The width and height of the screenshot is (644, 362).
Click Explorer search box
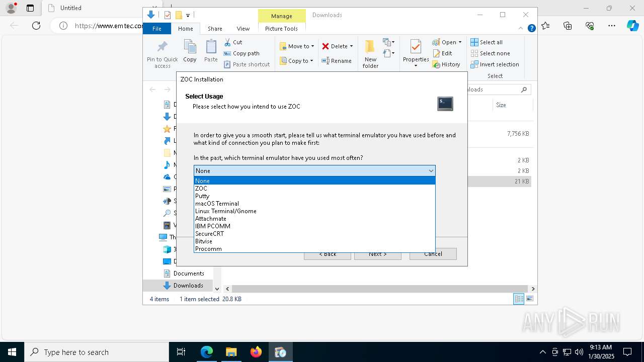pos(498,89)
